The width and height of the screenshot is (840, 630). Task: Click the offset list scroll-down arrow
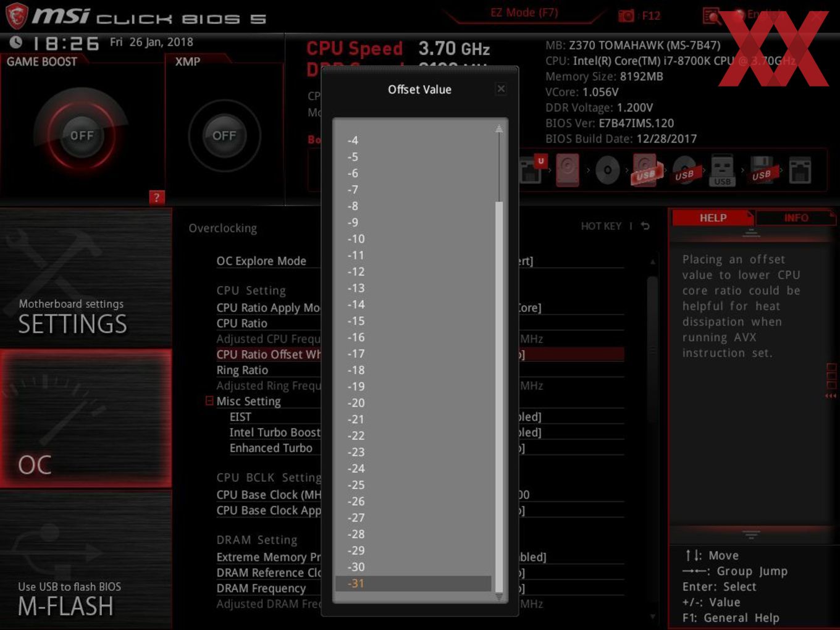click(x=498, y=597)
